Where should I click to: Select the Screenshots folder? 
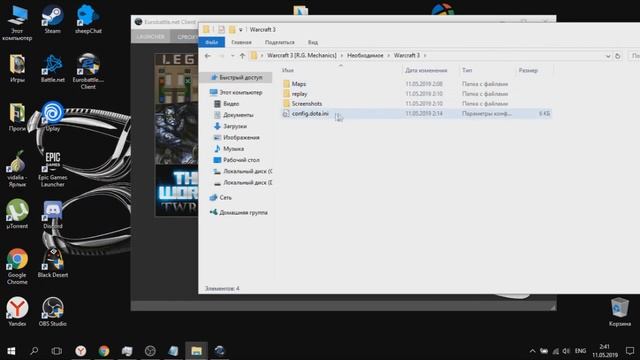click(416, 104)
